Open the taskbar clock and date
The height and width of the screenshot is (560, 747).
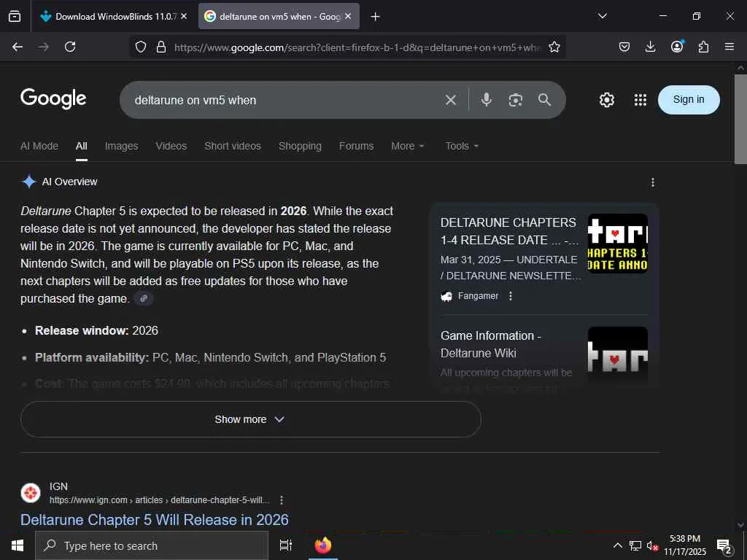coord(685,545)
